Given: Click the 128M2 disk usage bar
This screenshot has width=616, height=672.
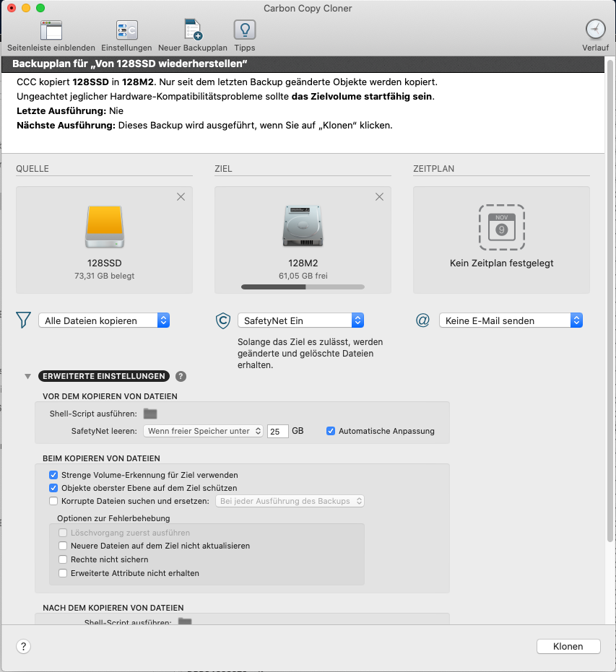Looking at the screenshot, I should (303, 287).
